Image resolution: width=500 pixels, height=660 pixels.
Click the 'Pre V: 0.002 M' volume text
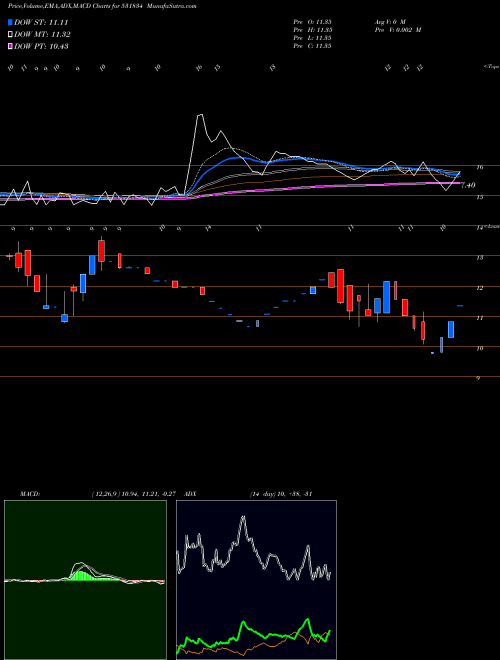click(x=398, y=30)
